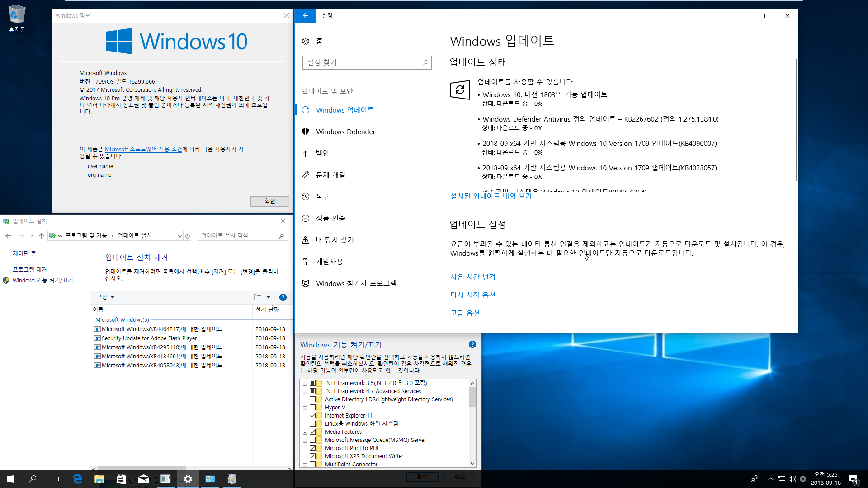Screen dimensions: 868x488
Task: Open Start menu
Action: 11,479
